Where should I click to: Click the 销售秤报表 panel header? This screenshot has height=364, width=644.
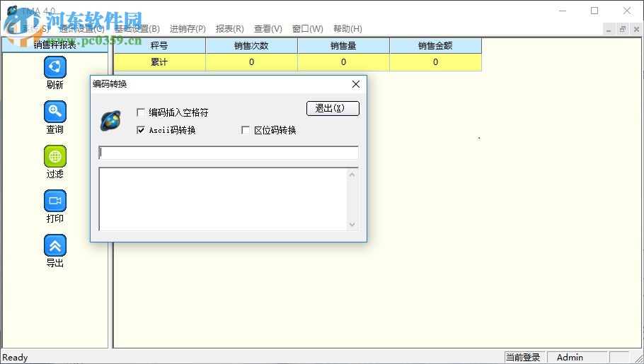click(55, 45)
